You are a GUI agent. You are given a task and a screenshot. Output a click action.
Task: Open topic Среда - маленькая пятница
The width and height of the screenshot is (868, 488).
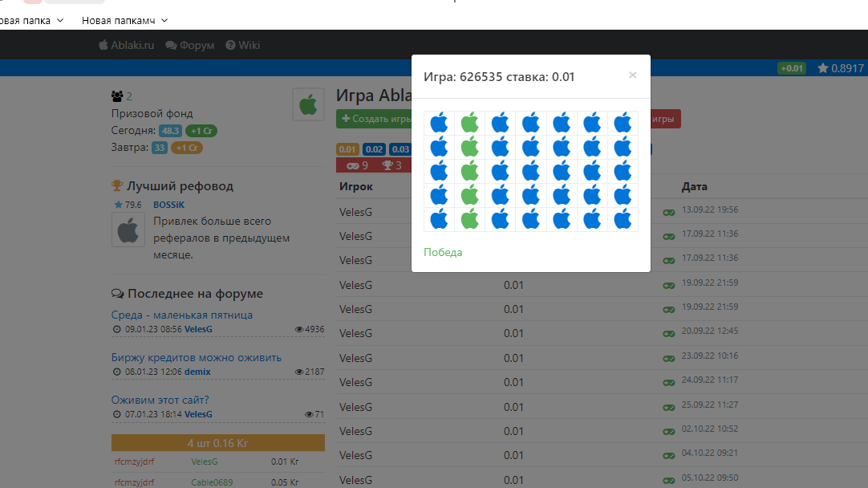[x=181, y=315]
